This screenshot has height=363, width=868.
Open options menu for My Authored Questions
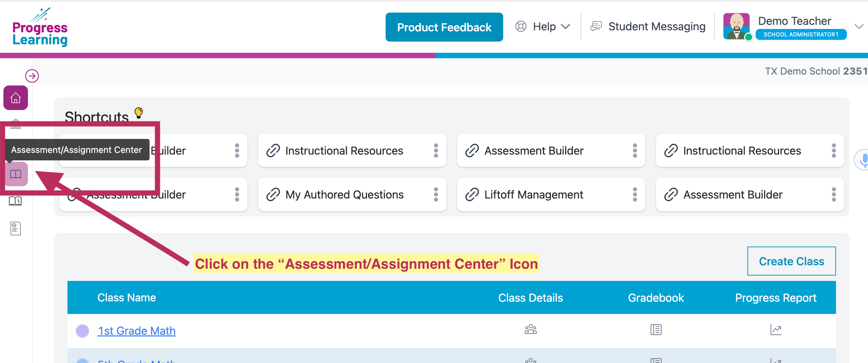click(x=436, y=194)
